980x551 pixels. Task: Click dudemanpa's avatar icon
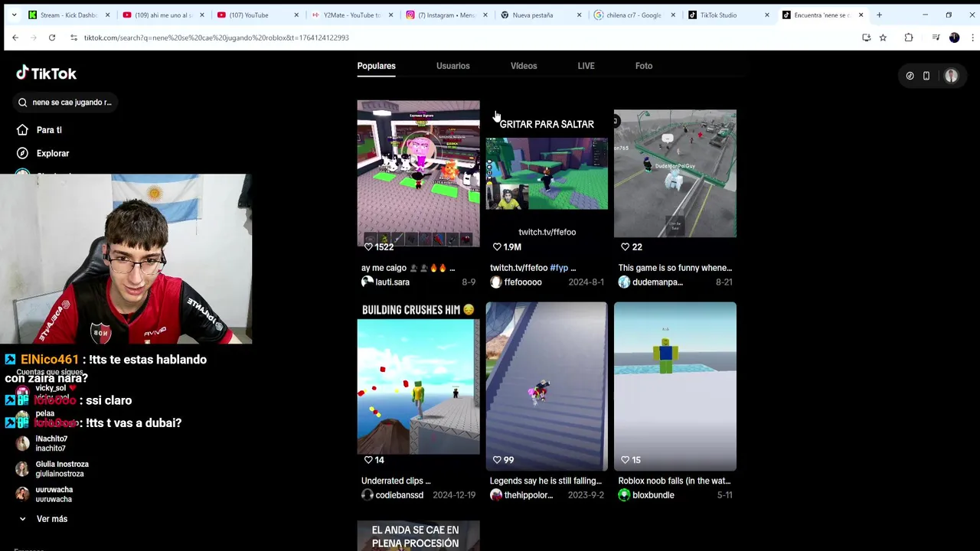(624, 282)
